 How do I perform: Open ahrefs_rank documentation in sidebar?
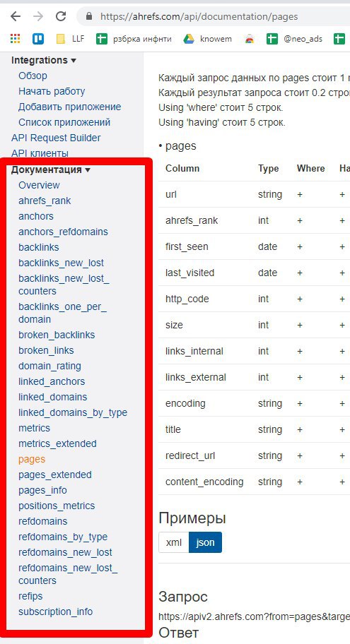point(45,201)
